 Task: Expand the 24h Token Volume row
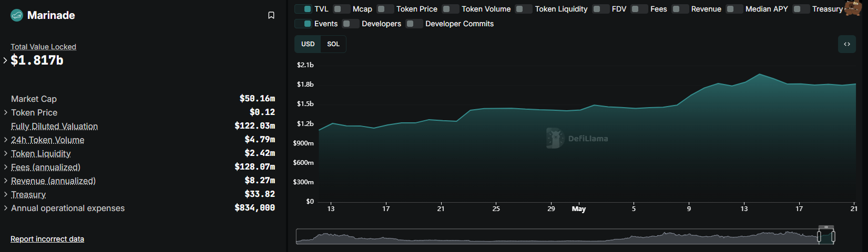click(5, 140)
